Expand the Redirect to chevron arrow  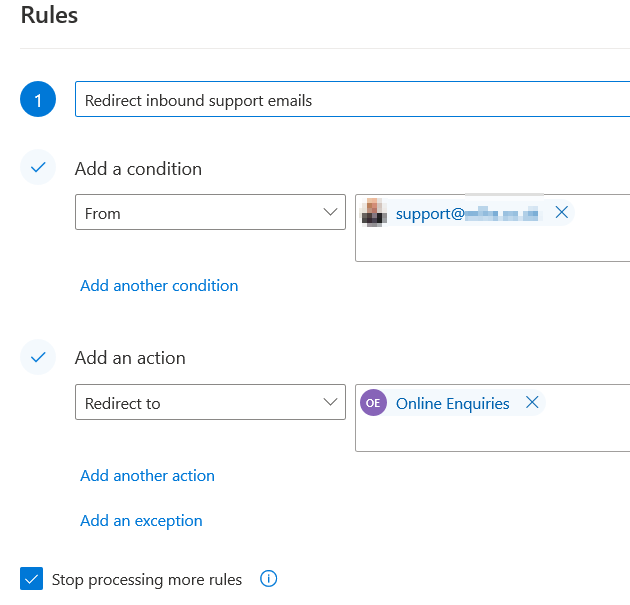click(x=330, y=402)
